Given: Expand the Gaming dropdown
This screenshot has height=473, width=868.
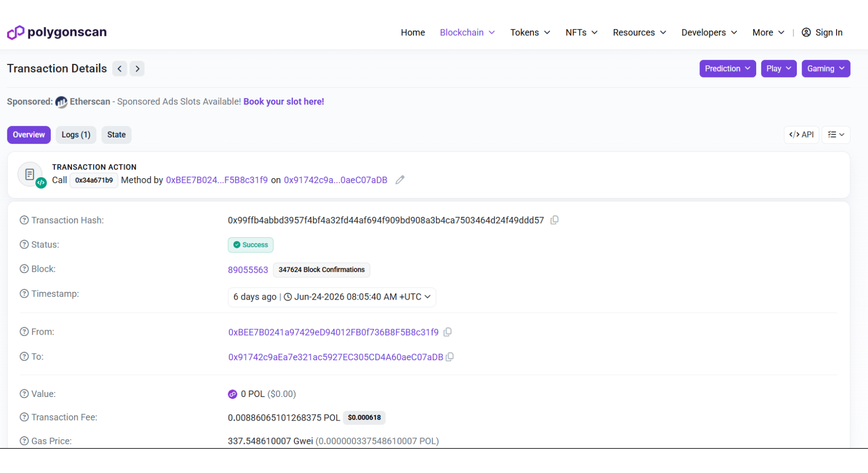Looking at the screenshot, I should (x=826, y=69).
